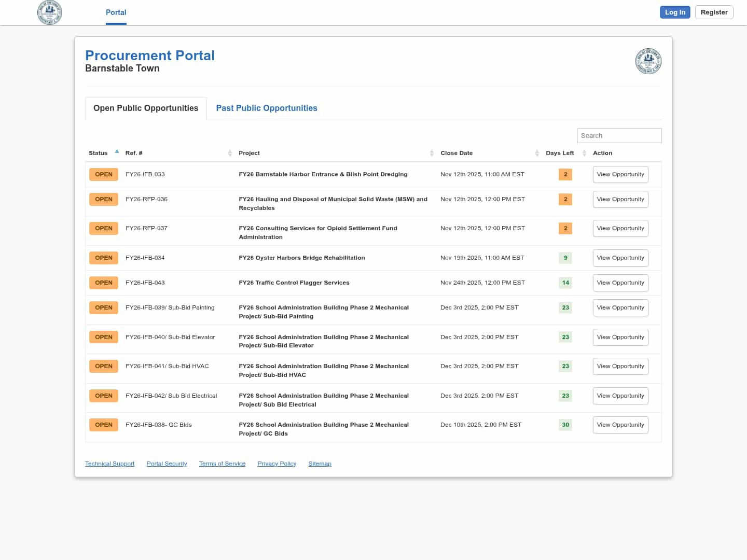This screenshot has width=747, height=560.
Task: Click the town seal logo in top navigation
Action: click(x=50, y=12)
